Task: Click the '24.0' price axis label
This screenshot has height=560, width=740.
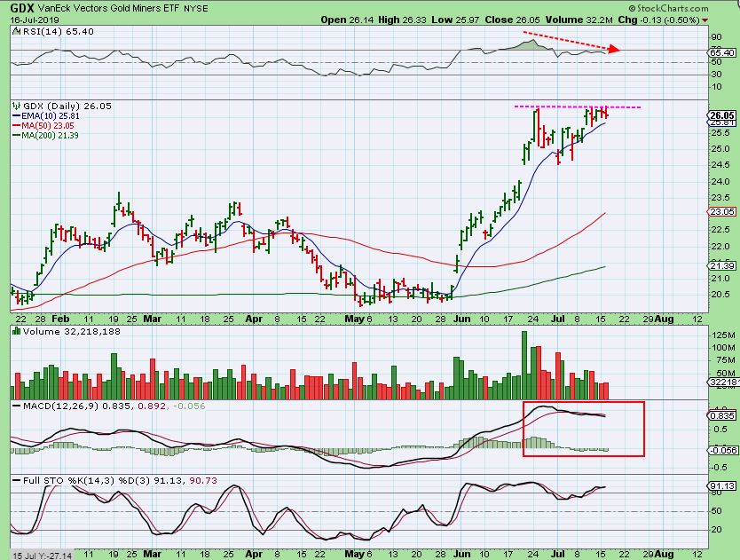Action: (720, 182)
